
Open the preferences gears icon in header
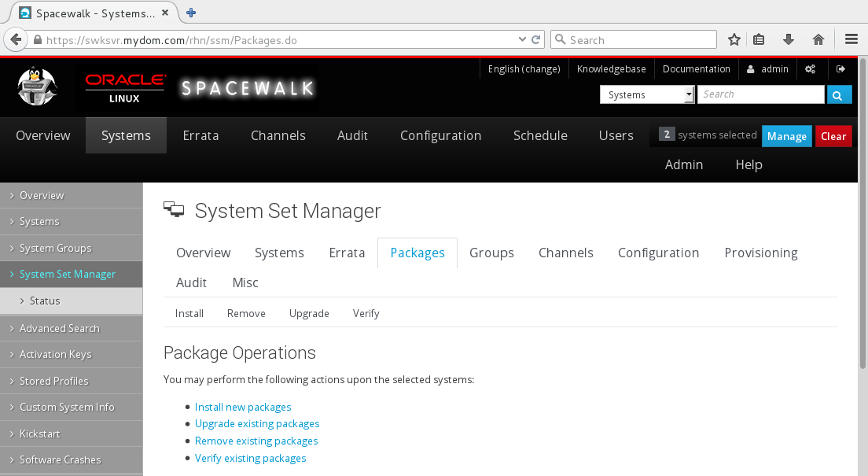pos(810,69)
